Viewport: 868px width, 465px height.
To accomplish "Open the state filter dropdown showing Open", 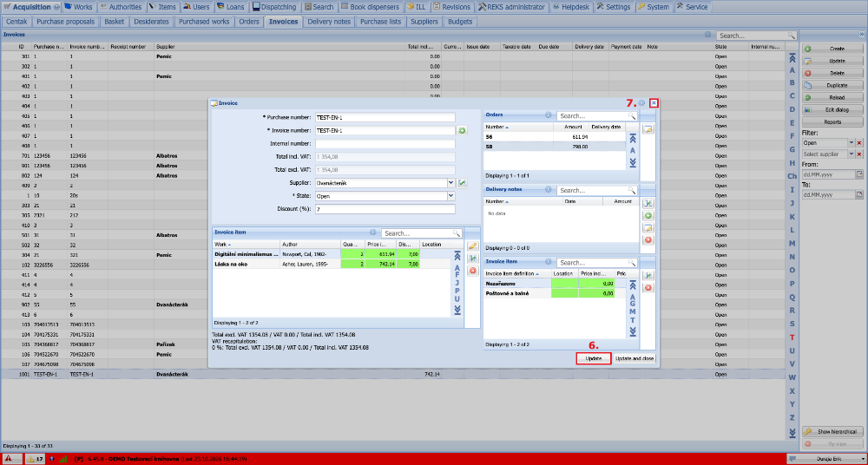I will click(x=852, y=143).
